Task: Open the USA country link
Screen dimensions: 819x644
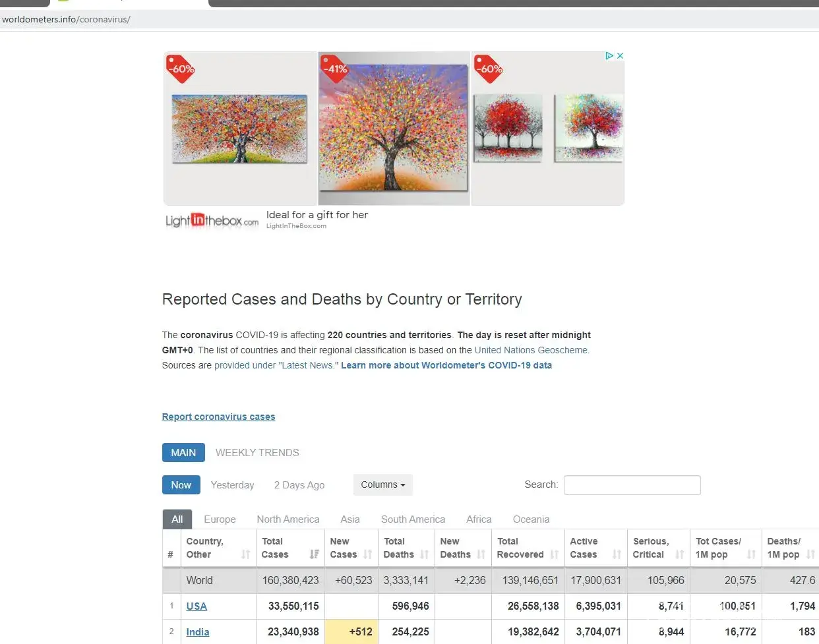Action: (197, 606)
